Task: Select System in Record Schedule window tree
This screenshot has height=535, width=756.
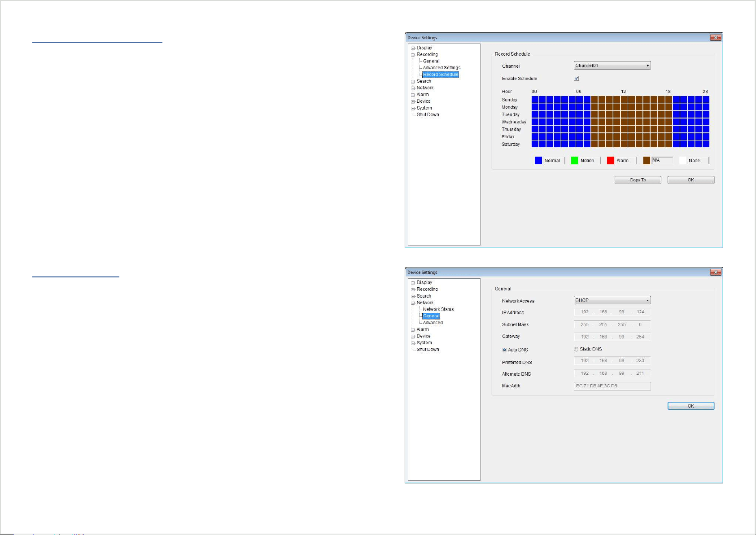Action: click(424, 108)
